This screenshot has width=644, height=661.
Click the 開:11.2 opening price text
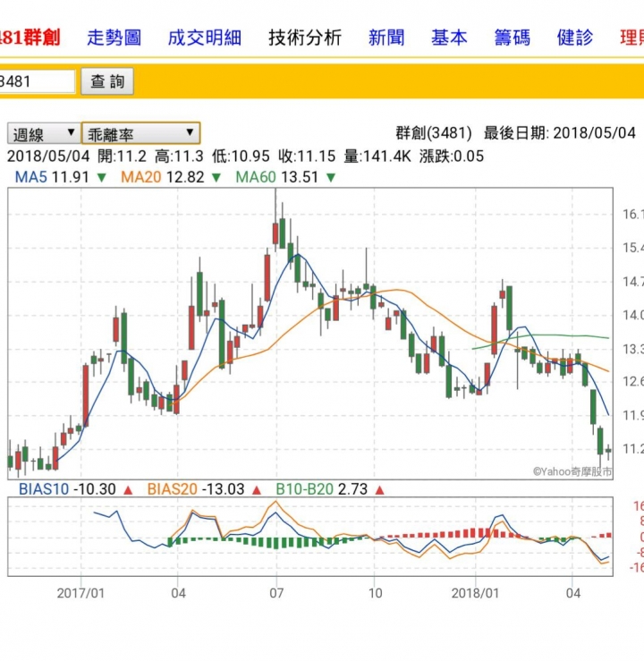pyautogui.click(x=122, y=157)
